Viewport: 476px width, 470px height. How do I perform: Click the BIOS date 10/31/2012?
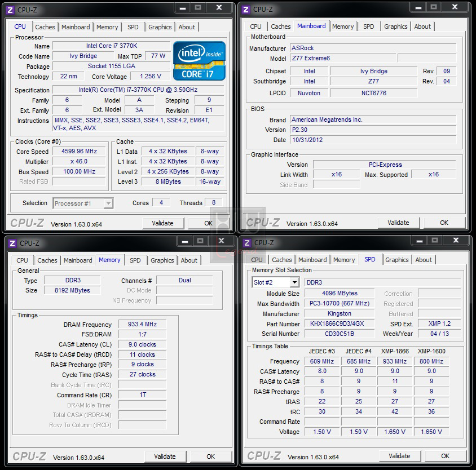pos(373,140)
